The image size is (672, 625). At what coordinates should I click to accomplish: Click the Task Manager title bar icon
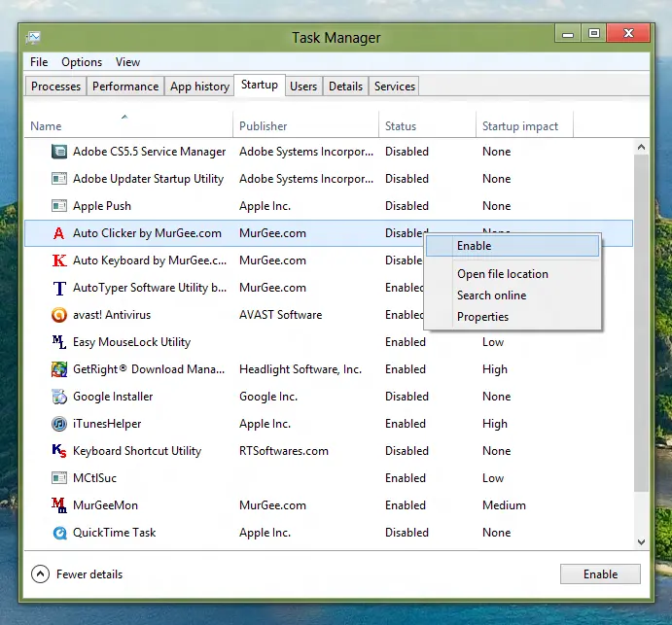tap(33, 38)
